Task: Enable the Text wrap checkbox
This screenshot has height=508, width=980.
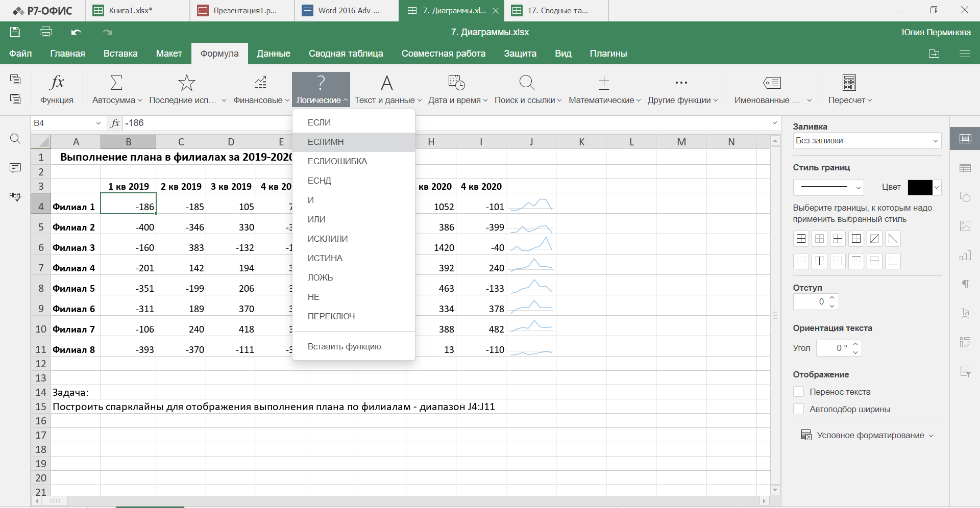Action: pyautogui.click(x=799, y=392)
